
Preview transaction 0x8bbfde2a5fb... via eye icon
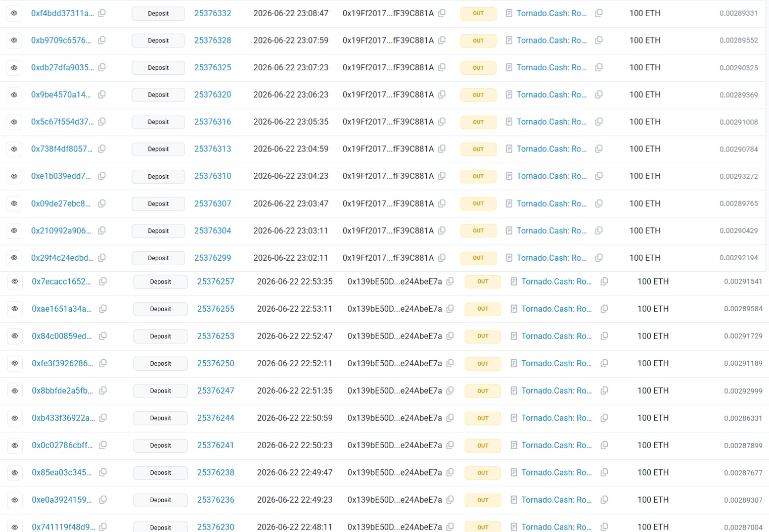point(15,391)
